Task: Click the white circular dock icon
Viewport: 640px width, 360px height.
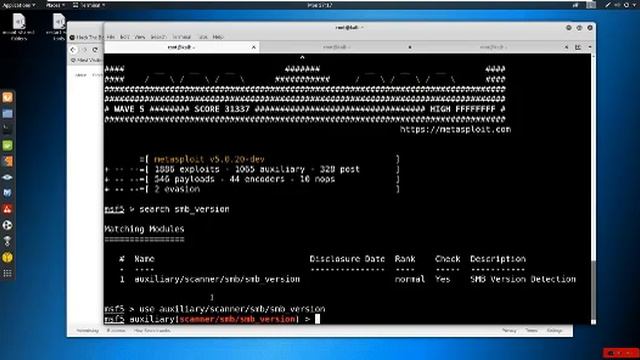Action: 7,225
